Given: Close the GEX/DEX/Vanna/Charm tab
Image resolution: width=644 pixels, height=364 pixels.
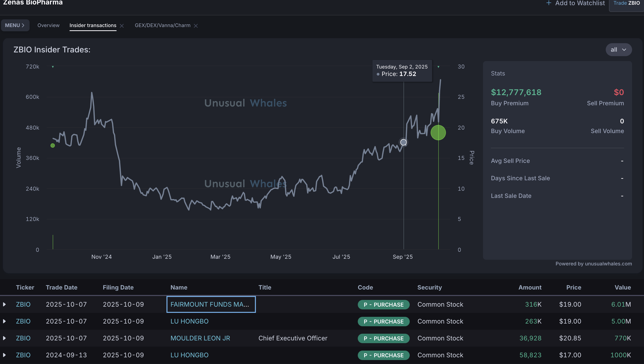Looking at the screenshot, I should coord(196,26).
